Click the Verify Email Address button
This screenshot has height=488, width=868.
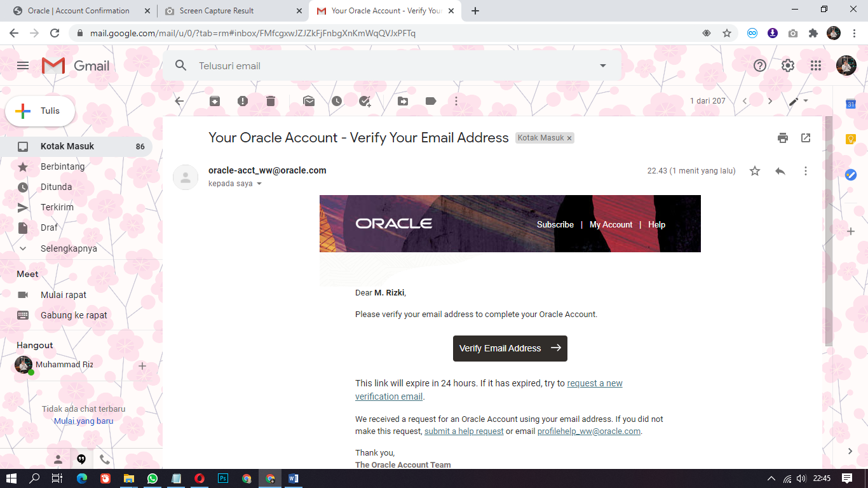point(510,348)
